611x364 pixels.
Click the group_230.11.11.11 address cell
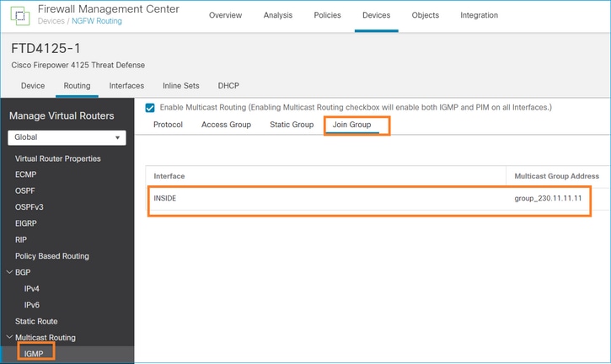tap(548, 198)
